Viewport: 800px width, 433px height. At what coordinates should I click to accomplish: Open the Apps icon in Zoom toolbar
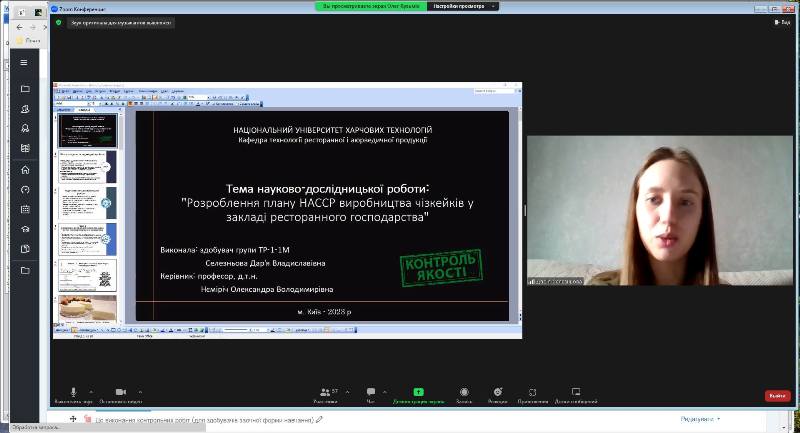pyautogui.click(x=533, y=392)
